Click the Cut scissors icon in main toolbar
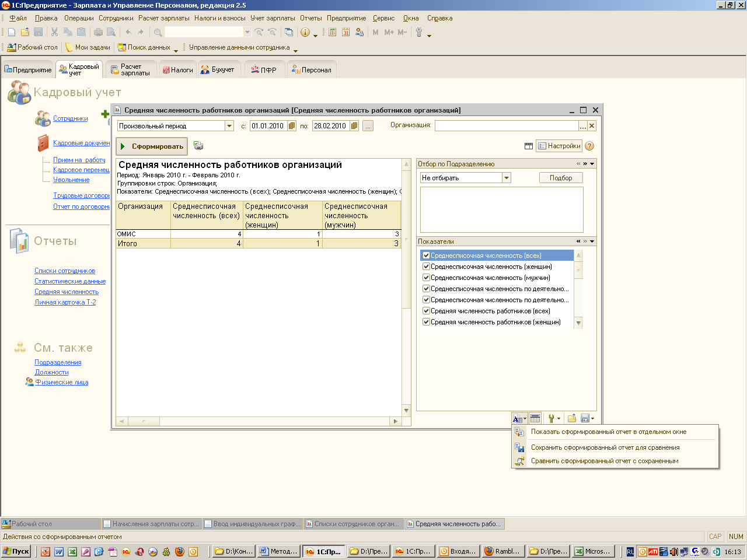 (x=54, y=32)
